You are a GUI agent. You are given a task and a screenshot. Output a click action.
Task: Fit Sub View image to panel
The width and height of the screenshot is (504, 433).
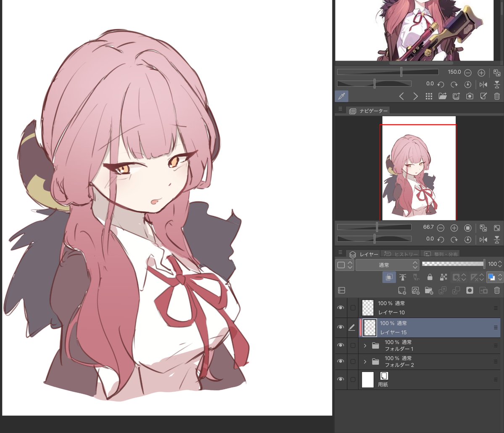(496, 73)
